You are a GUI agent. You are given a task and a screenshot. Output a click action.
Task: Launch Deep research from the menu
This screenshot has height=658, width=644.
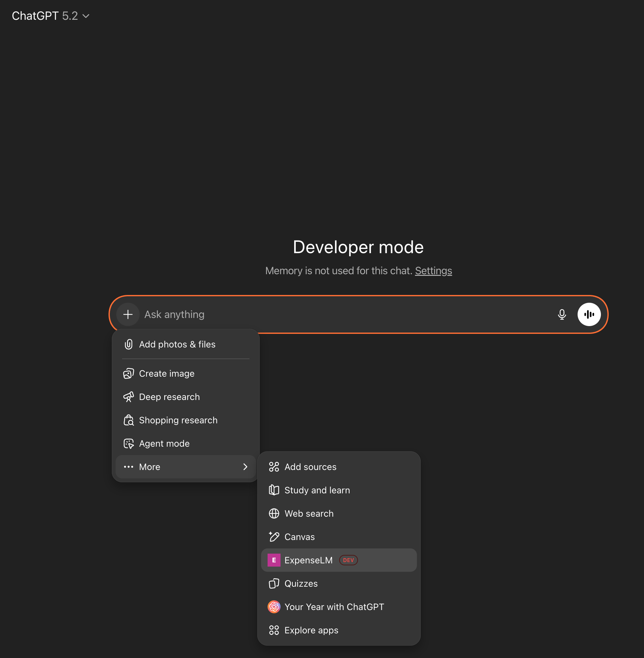tap(169, 397)
